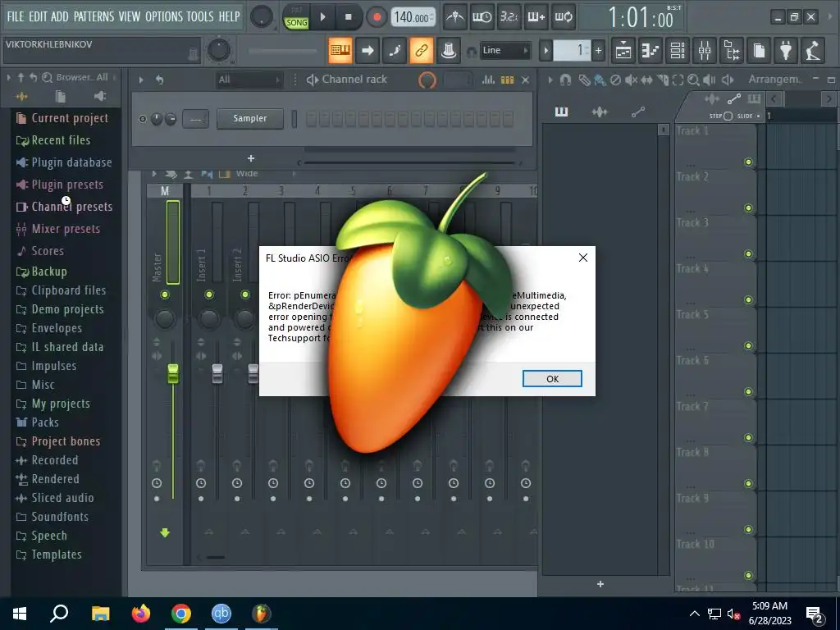This screenshot has width=840, height=630.
Task: Select the Soundfonts folder
Action: [x=52, y=517]
